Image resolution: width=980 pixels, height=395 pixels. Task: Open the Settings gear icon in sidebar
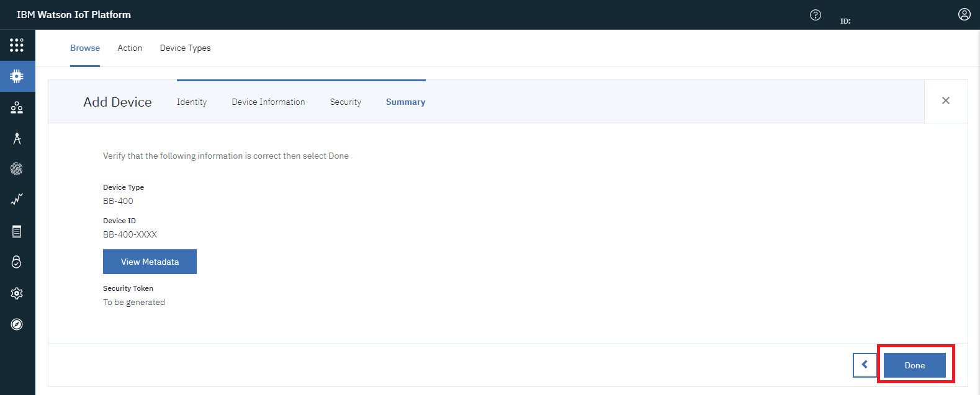(x=17, y=293)
